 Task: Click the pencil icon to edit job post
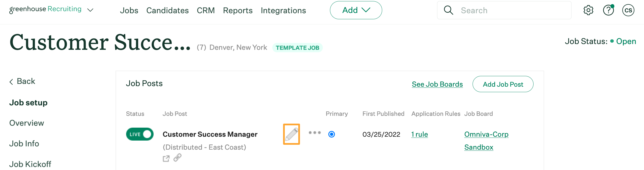(x=292, y=134)
